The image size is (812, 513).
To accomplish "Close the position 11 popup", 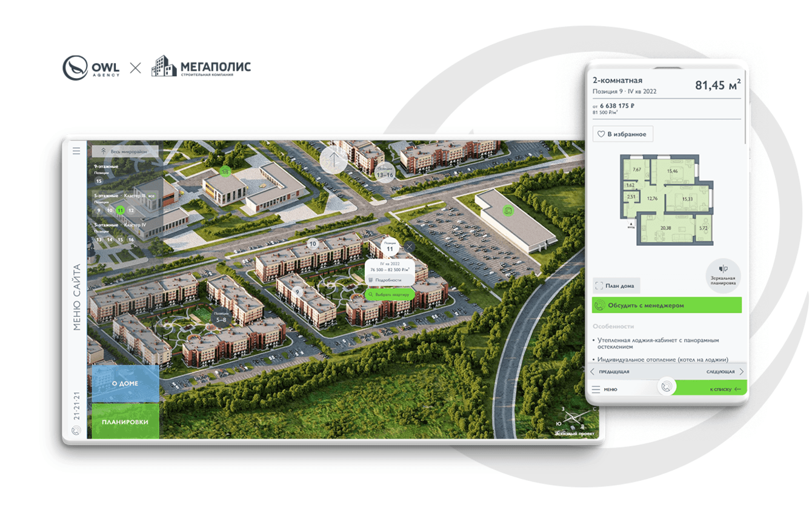I will click(410, 247).
